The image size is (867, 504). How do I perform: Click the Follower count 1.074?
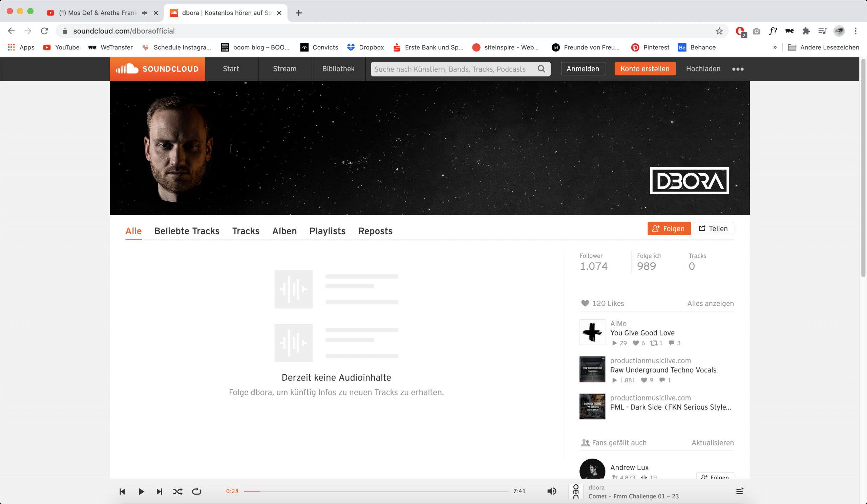(593, 266)
